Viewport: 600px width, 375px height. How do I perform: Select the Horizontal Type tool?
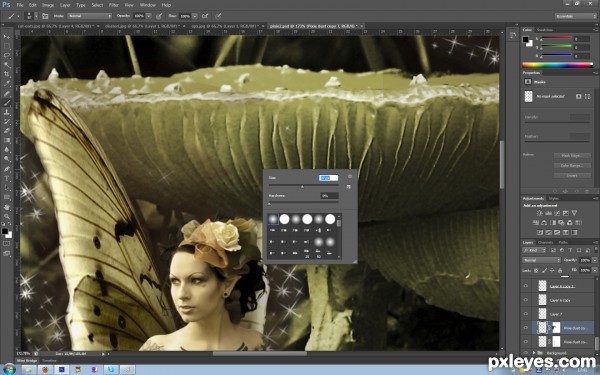(7, 178)
